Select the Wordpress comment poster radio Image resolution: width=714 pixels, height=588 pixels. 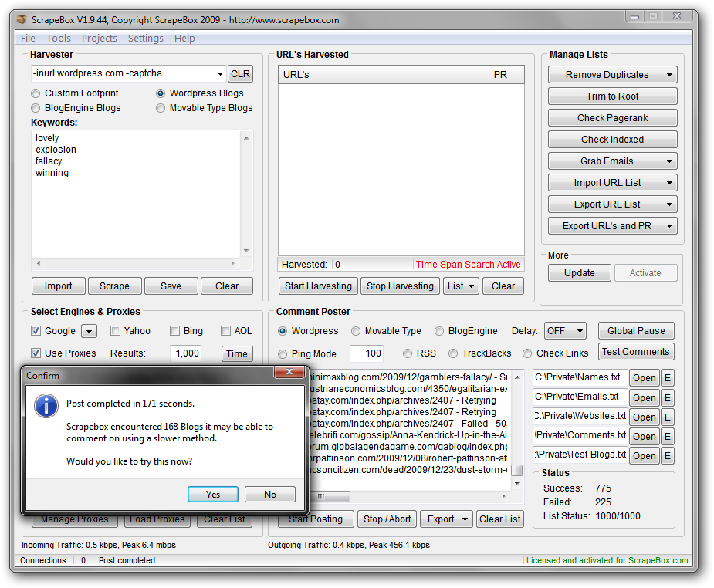(283, 331)
